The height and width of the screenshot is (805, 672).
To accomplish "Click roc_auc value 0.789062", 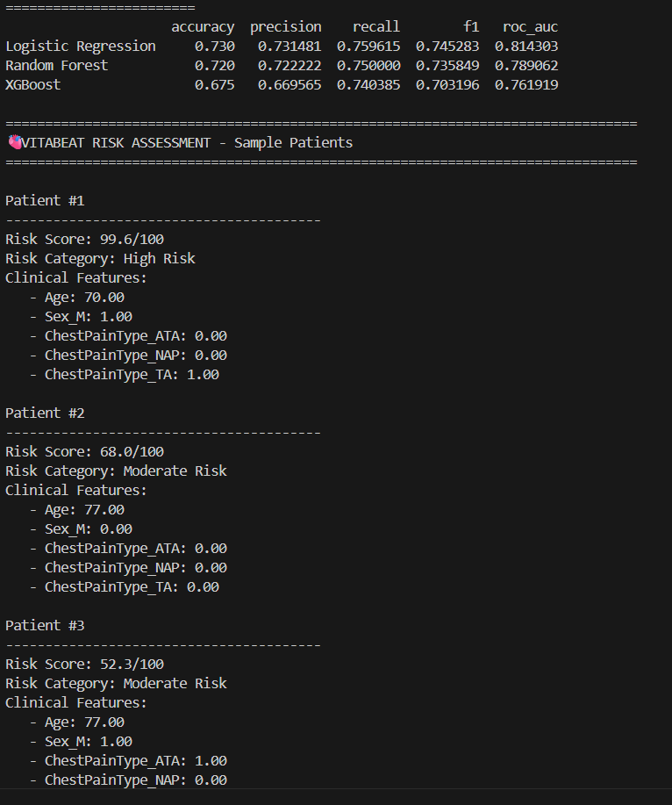I will pos(526,66).
